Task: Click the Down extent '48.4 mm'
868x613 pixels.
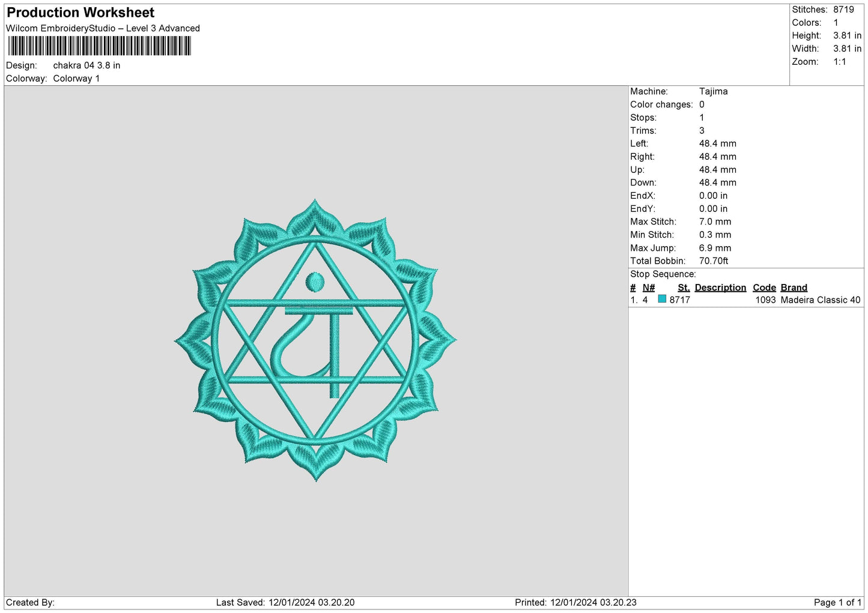Action: (x=717, y=183)
